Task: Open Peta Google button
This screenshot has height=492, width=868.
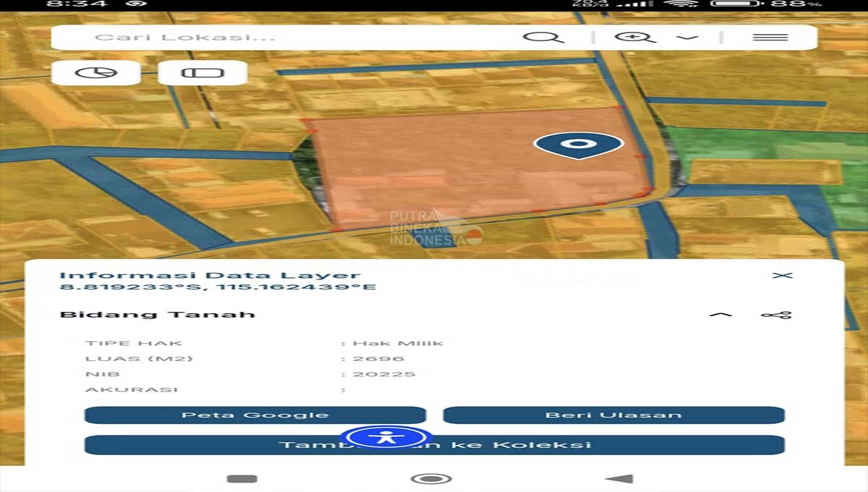Action: (255, 415)
